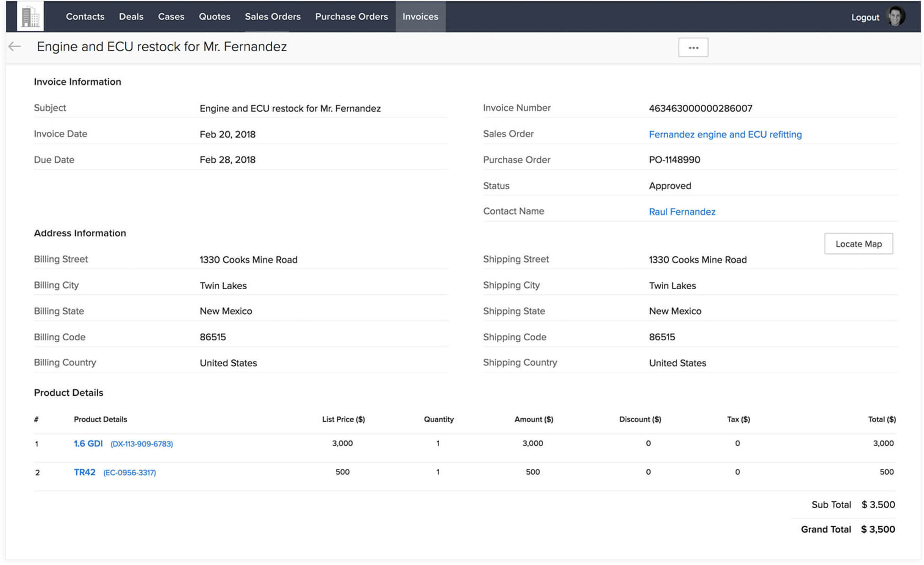Click shipping street 1330 Cooks Mine Road
The width and height of the screenshot is (924, 565).
click(x=698, y=260)
